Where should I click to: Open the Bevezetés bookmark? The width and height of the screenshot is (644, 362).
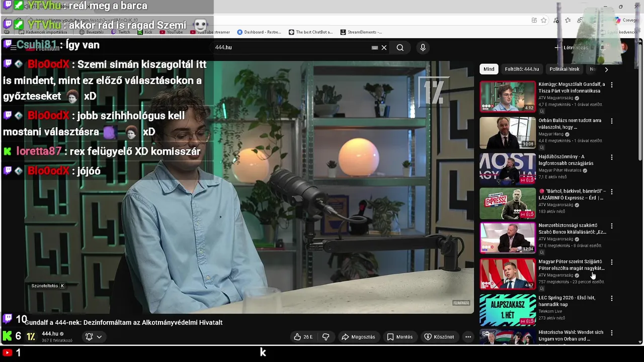coord(92,32)
